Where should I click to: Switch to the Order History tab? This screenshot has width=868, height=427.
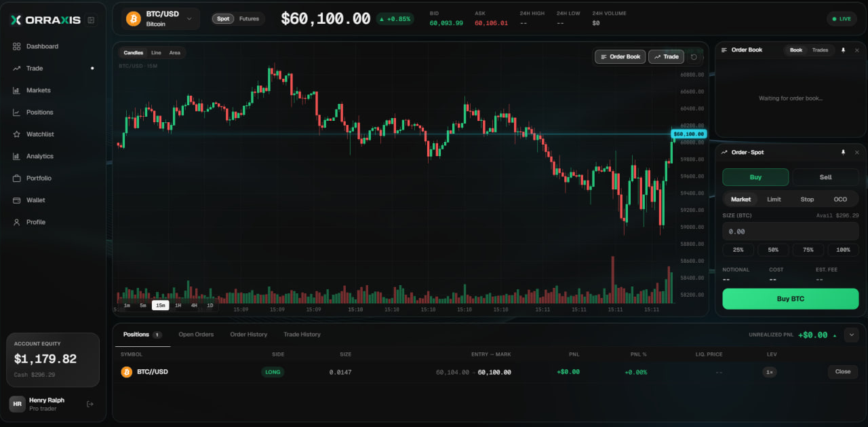(x=248, y=335)
